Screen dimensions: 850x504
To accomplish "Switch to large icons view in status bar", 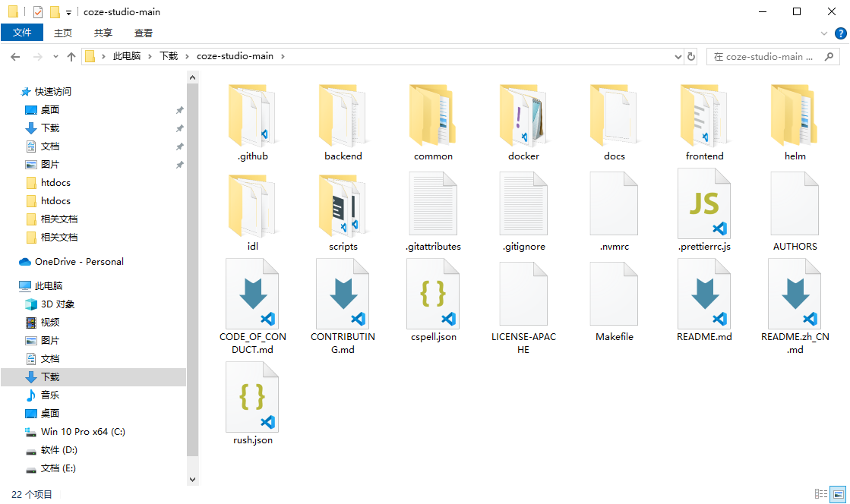I will tap(837, 494).
